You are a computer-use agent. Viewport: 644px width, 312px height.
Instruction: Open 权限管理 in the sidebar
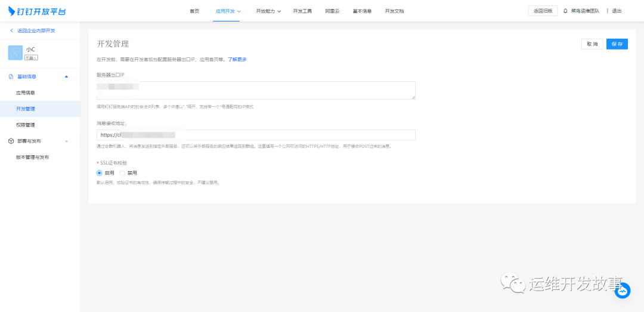tap(26, 125)
